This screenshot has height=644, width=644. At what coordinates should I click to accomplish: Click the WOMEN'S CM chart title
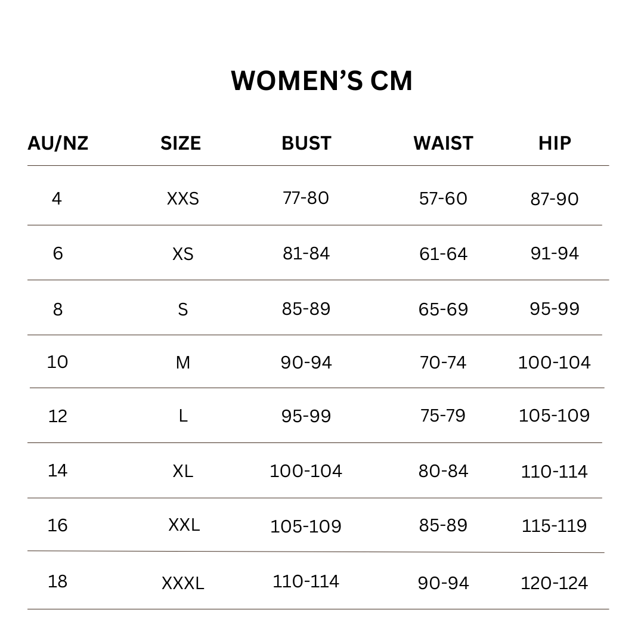321,81
